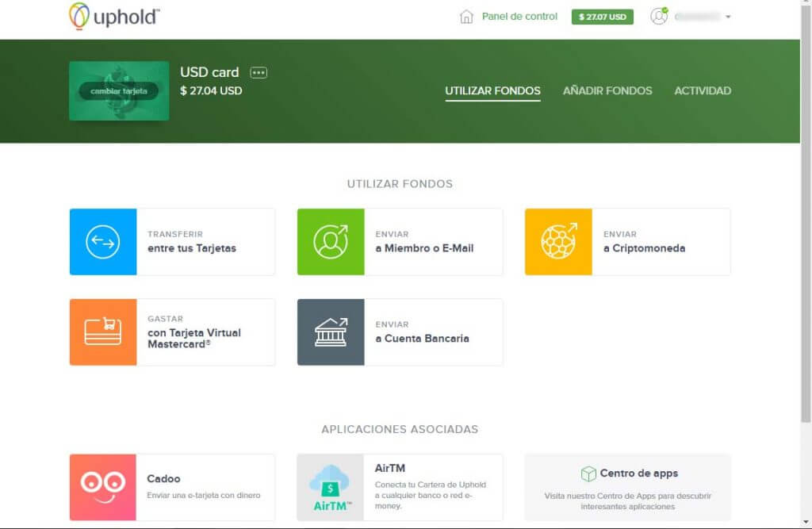Viewport: 812px width, 529px height.
Task: Open the USD card options ellipsis
Action: [x=259, y=72]
